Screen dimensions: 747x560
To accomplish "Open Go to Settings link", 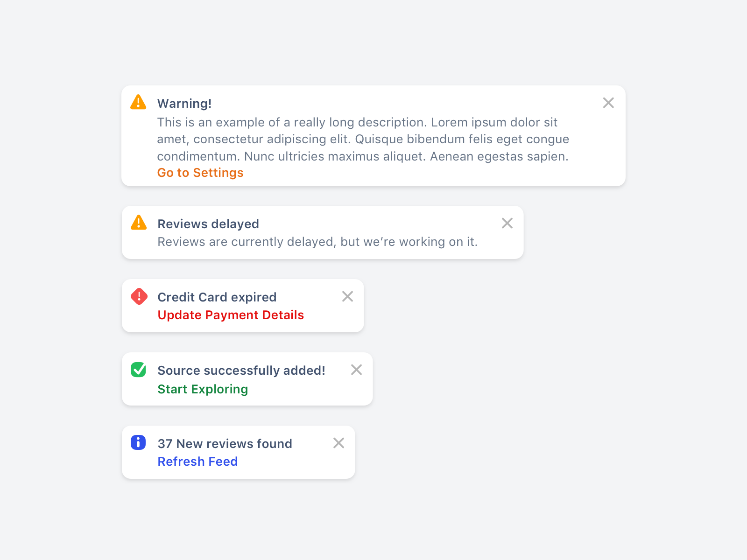I will (x=200, y=173).
